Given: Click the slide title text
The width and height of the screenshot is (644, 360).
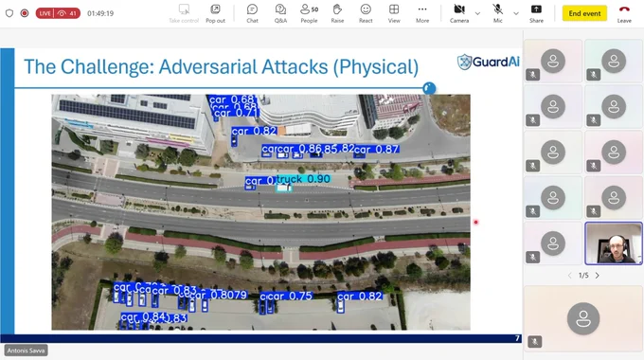Looking at the screenshot, I should [221, 67].
